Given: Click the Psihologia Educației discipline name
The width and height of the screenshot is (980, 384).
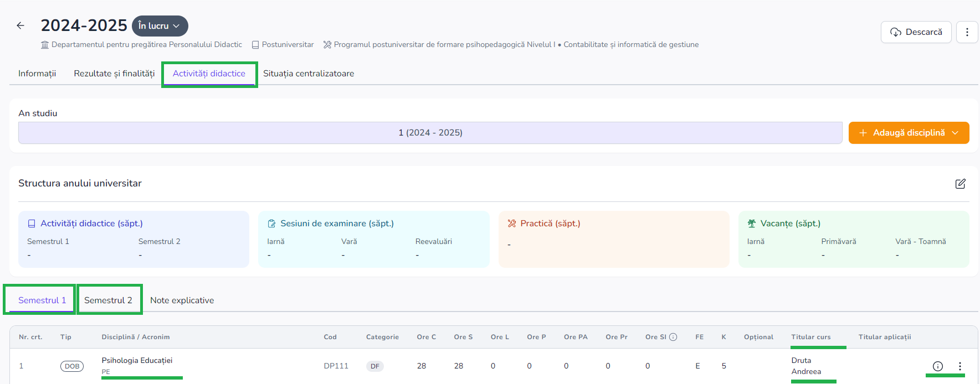Looking at the screenshot, I should pos(137,360).
